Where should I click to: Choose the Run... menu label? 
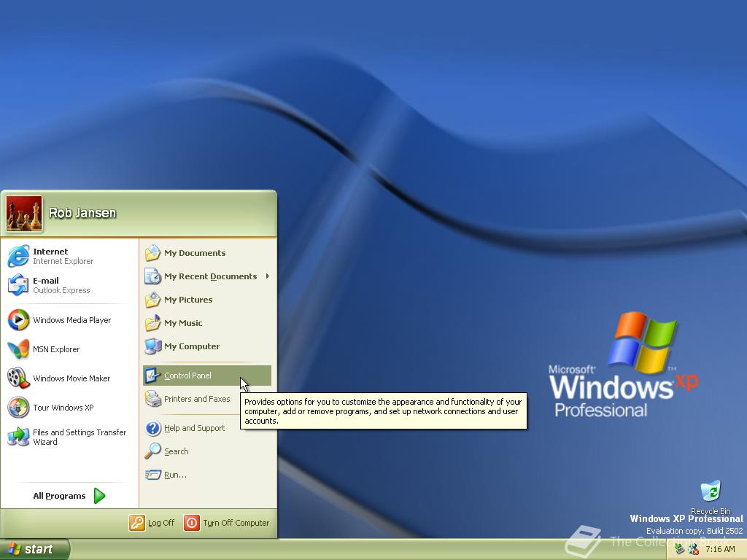(x=175, y=475)
